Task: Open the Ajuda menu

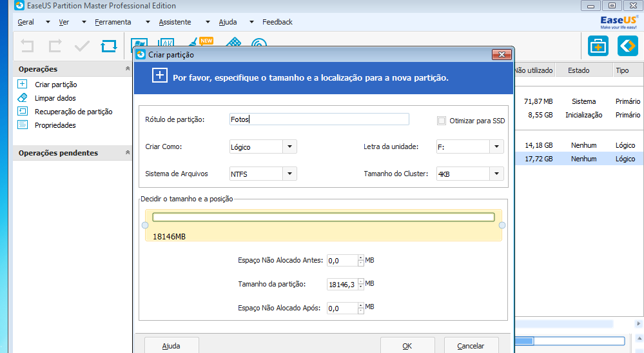Action: (x=228, y=22)
